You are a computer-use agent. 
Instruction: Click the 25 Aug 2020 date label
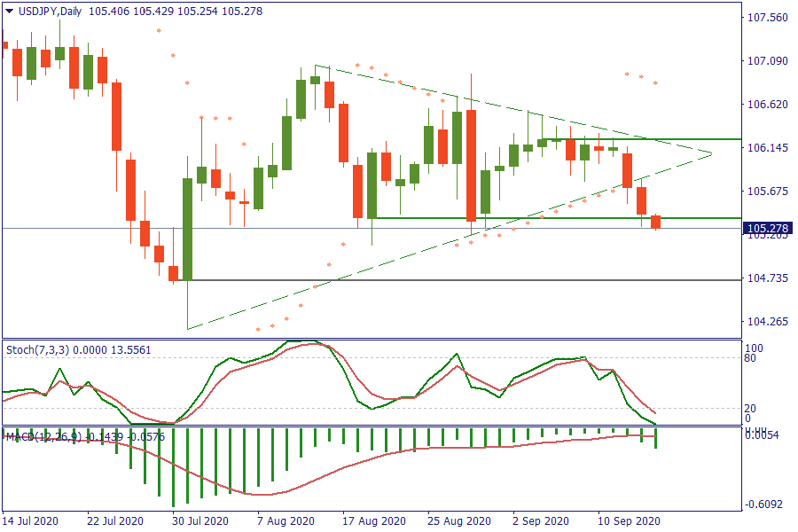tap(459, 521)
